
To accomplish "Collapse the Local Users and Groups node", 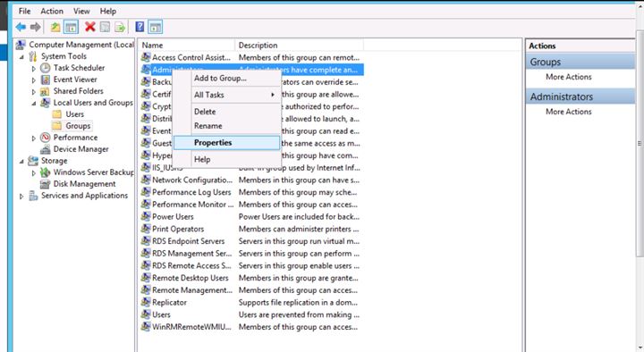I will [34, 104].
